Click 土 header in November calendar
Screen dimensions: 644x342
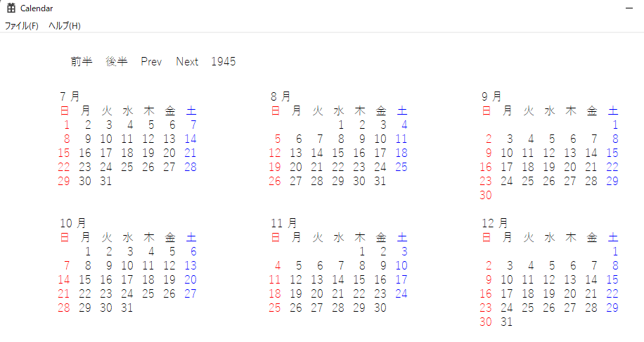[402, 237]
